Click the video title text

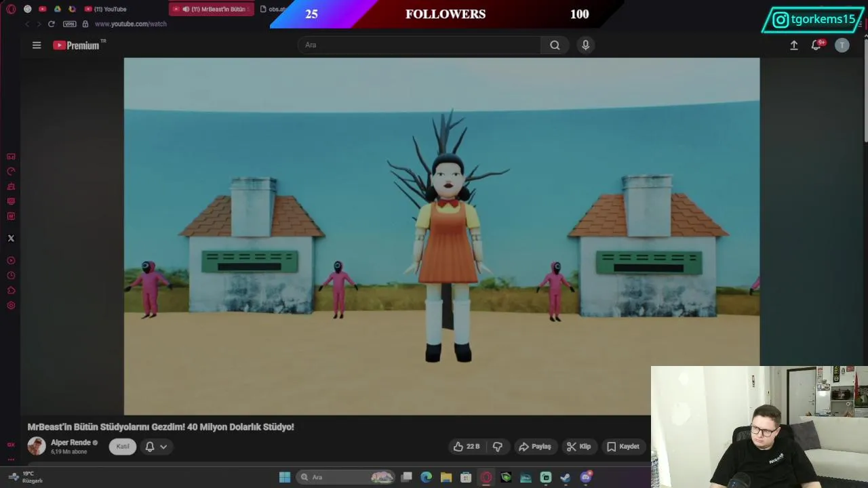[161, 427]
